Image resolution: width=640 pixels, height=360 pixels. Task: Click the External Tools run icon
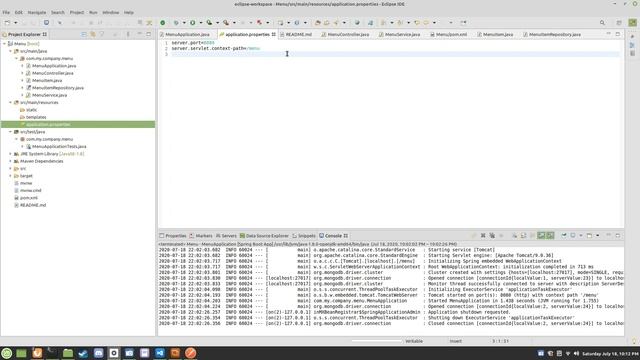[226, 23]
